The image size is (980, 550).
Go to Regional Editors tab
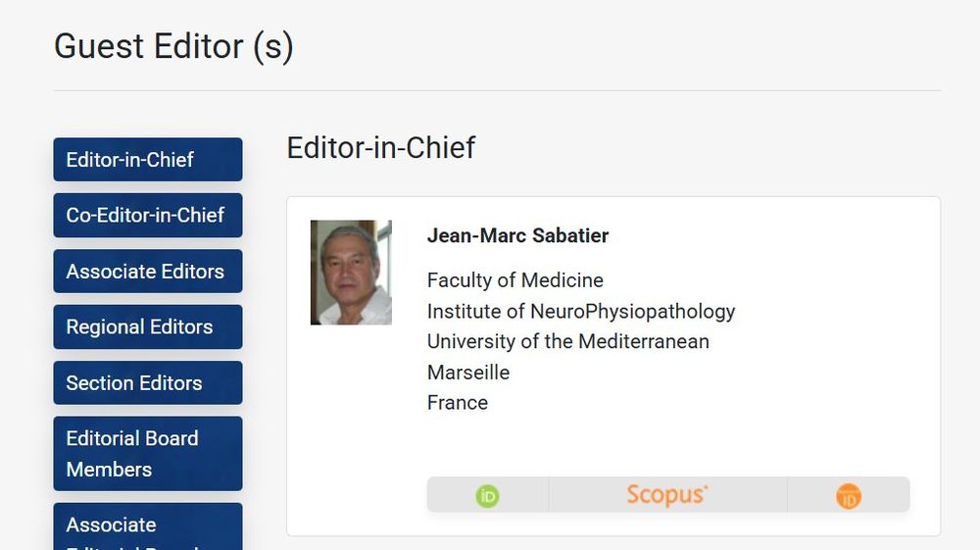[147, 327]
